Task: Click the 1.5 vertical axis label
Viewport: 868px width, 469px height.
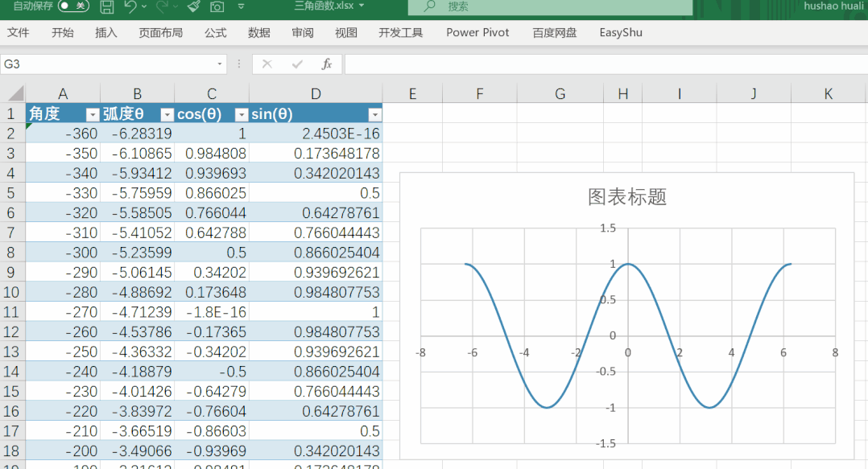Action: point(607,228)
